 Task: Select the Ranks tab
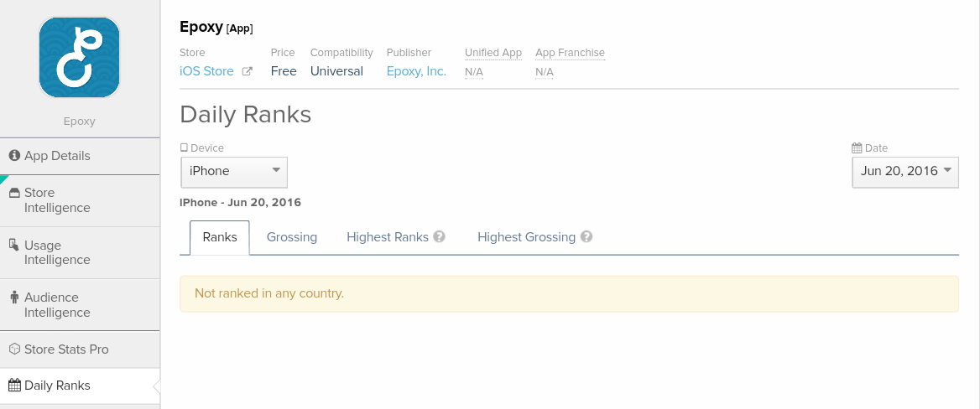click(220, 237)
